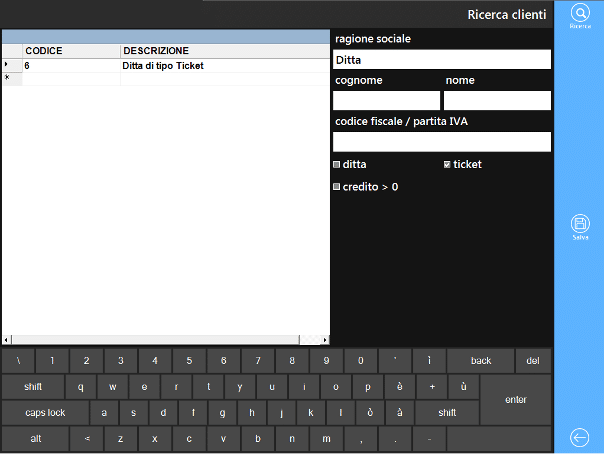Enable the credito > 0 checkbox

[x=337, y=187]
